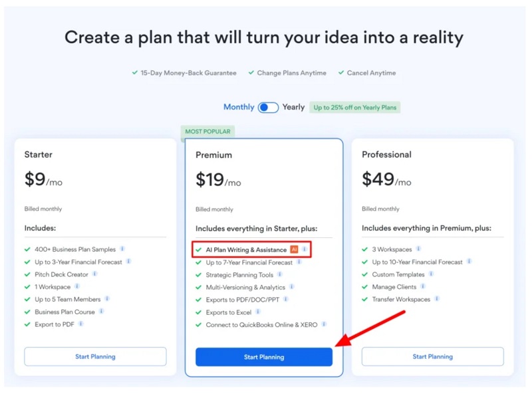The height and width of the screenshot is (394, 532).
Task: Click the Up to 25% off Yearly badge
Action: [355, 108]
